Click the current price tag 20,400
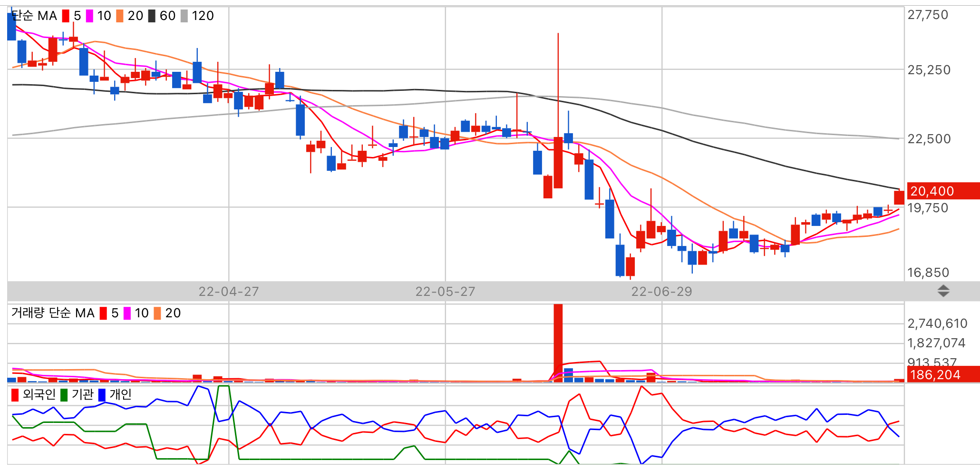This screenshot has width=980, height=470. point(943,191)
